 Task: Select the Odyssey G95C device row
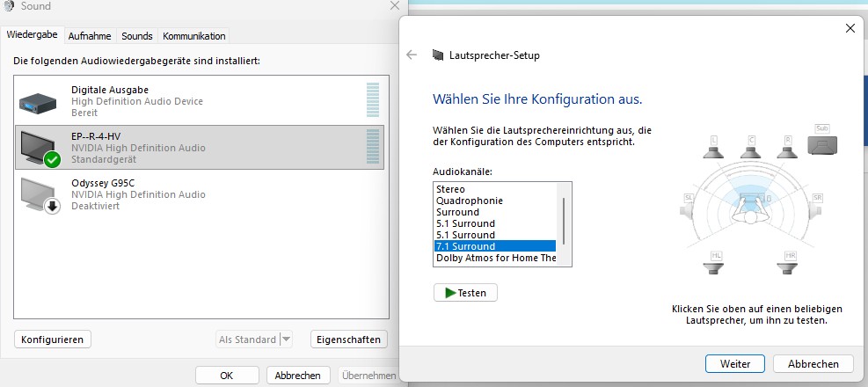pos(200,194)
